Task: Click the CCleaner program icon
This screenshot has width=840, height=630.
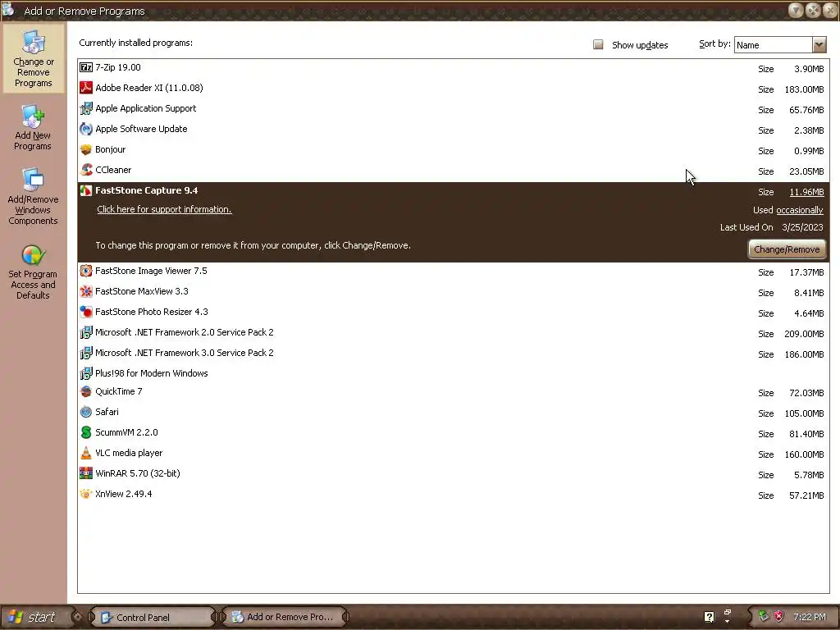Action: pos(85,170)
